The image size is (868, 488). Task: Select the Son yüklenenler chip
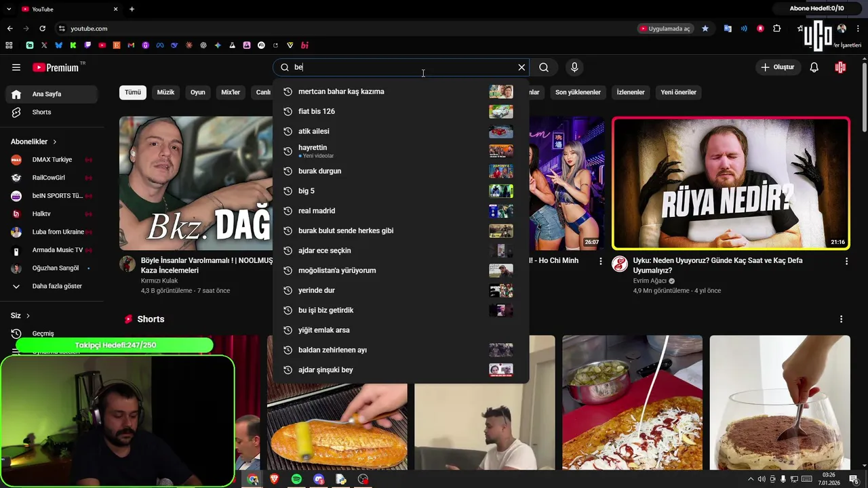(578, 92)
